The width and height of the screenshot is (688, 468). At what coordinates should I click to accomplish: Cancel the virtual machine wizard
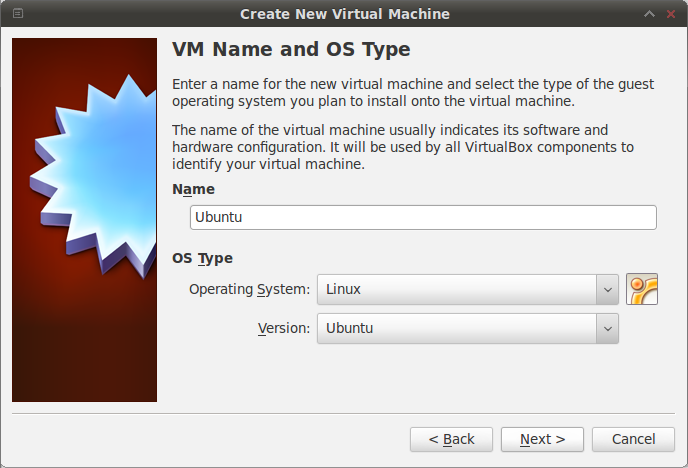click(633, 439)
